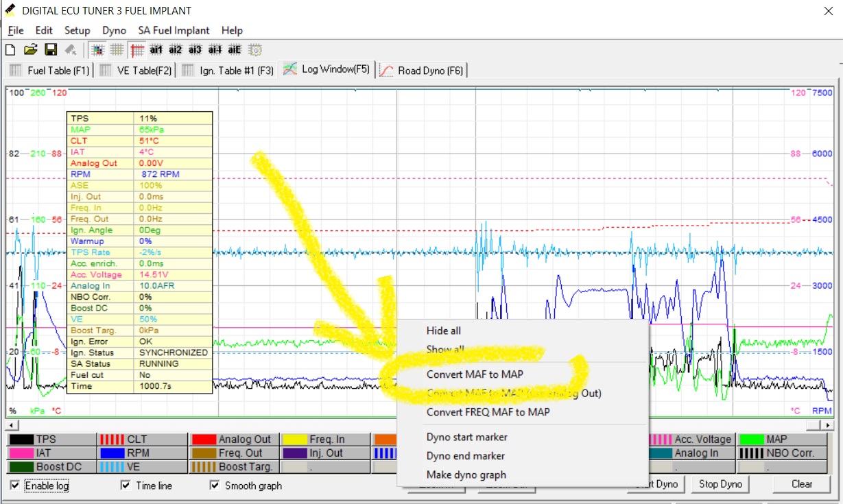Click the ai3 toolbar icon

(x=195, y=49)
